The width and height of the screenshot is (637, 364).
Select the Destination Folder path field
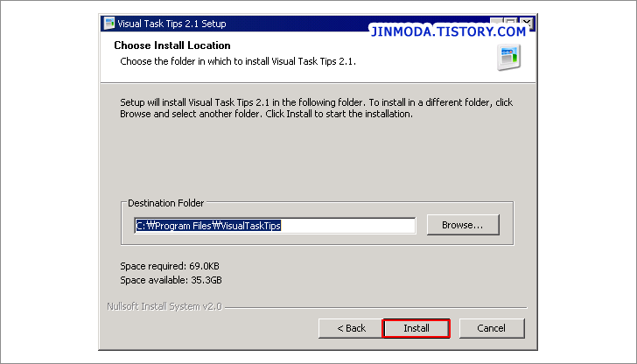point(275,226)
